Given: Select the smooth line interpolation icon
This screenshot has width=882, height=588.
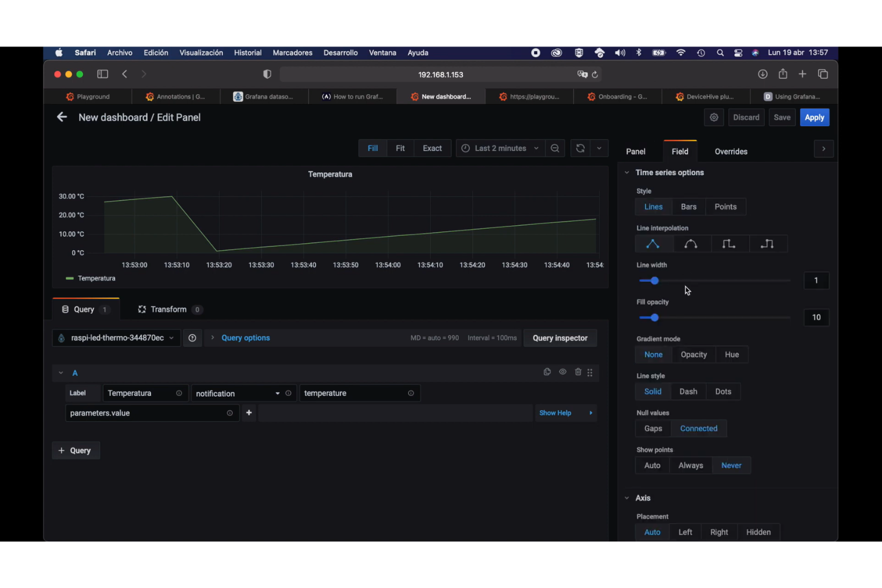Looking at the screenshot, I should pos(691,243).
